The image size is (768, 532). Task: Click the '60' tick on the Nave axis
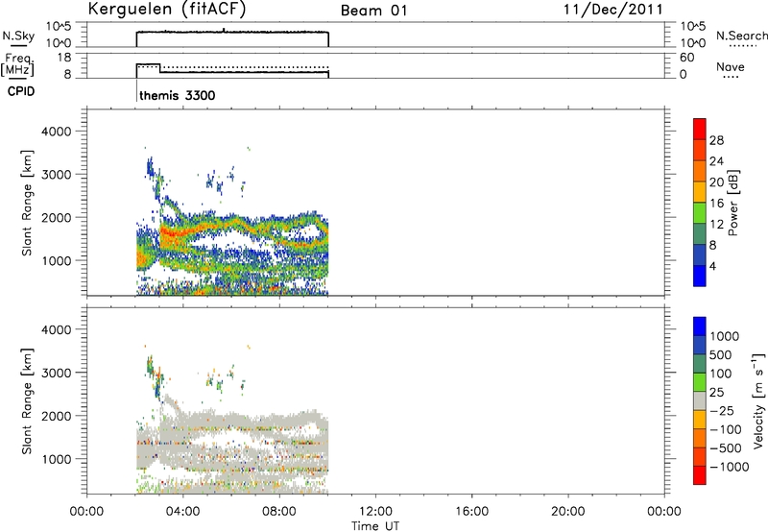point(687,58)
